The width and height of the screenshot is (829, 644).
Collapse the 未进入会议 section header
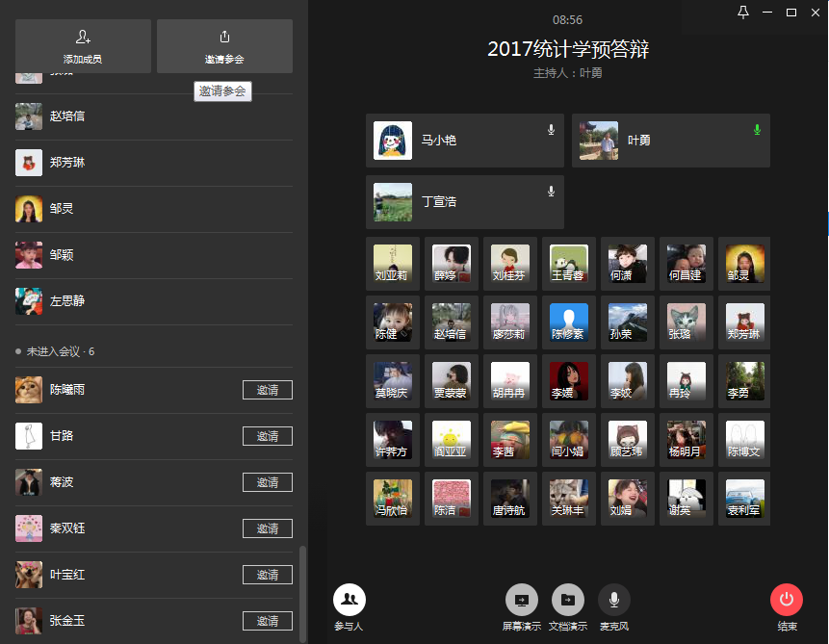point(60,351)
